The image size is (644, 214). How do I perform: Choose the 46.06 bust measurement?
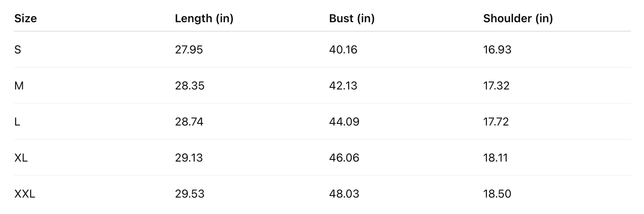(x=344, y=158)
